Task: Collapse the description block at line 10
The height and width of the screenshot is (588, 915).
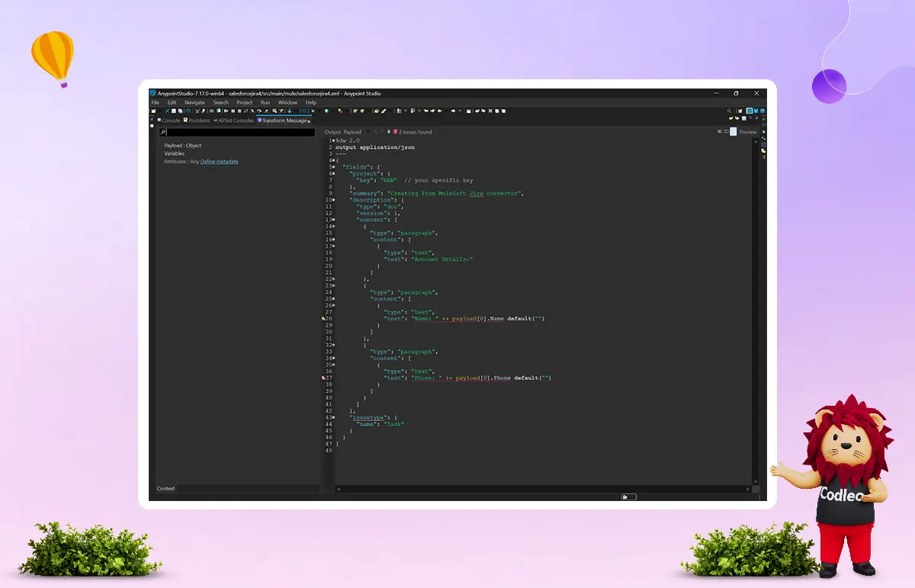Action: [x=333, y=200]
